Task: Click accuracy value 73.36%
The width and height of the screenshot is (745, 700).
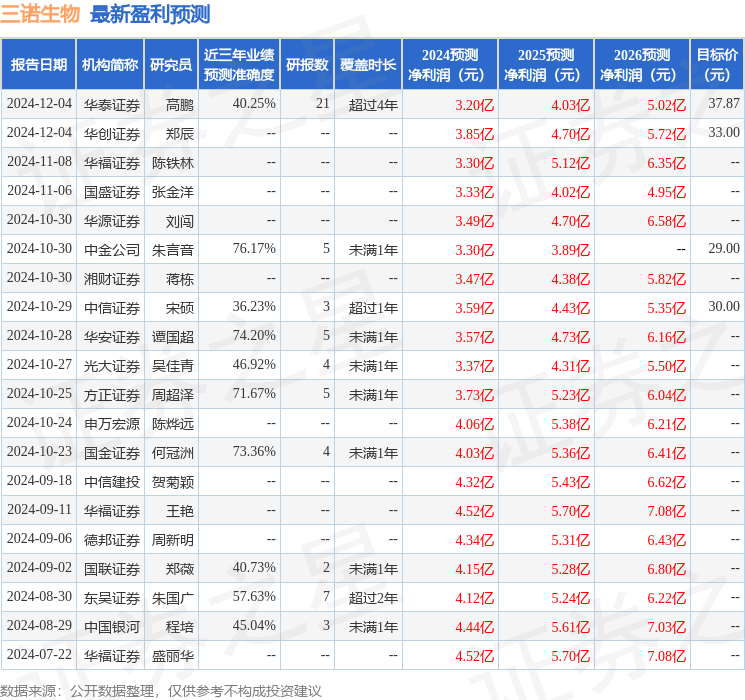Action: coord(254,451)
